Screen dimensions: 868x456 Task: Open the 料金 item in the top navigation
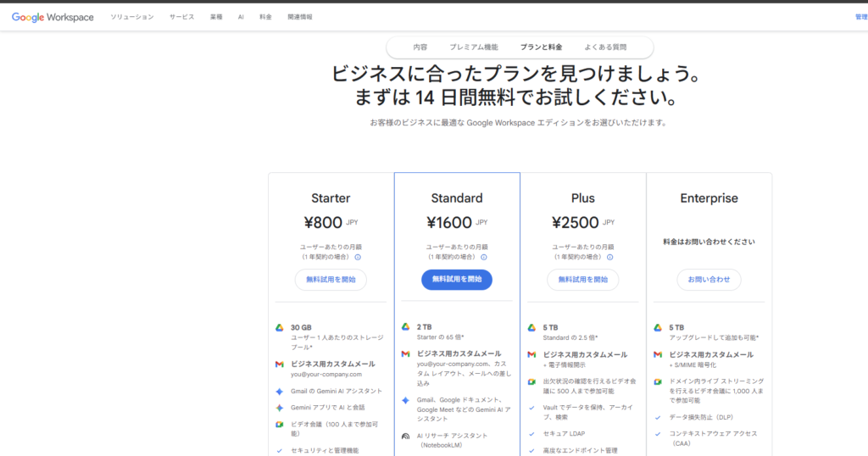[265, 17]
